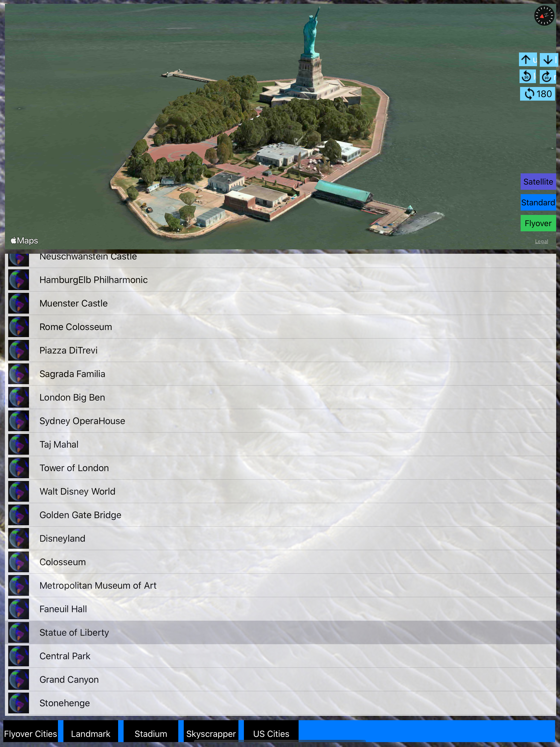Viewport: 560px width, 747px height.
Task: Tap globe icon beside Muenster Castle
Action: tap(19, 303)
